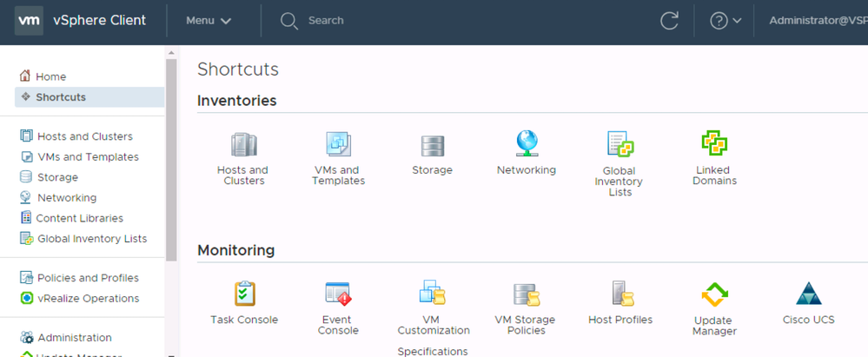Click the Global Inventory Lists sidebar label

pyautogui.click(x=92, y=239)
